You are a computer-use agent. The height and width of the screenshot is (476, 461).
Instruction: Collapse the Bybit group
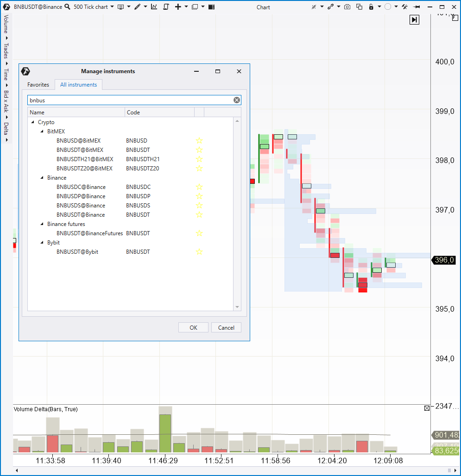click(42, 243)
